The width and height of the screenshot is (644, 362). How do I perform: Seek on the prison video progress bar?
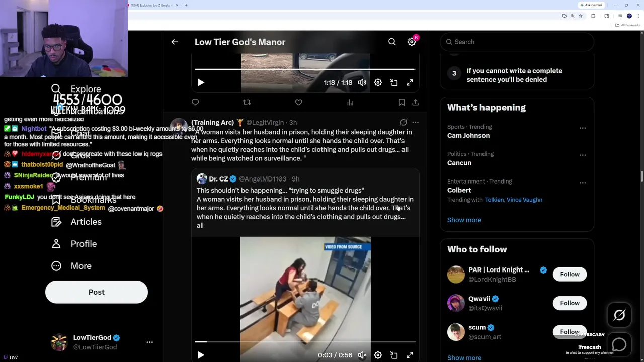point(305,342)
